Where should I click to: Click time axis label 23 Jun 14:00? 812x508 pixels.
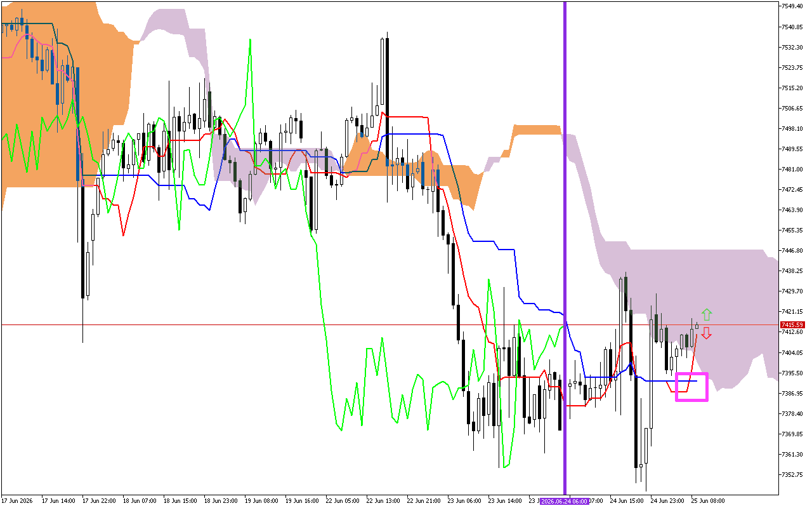tap(506, 501)
